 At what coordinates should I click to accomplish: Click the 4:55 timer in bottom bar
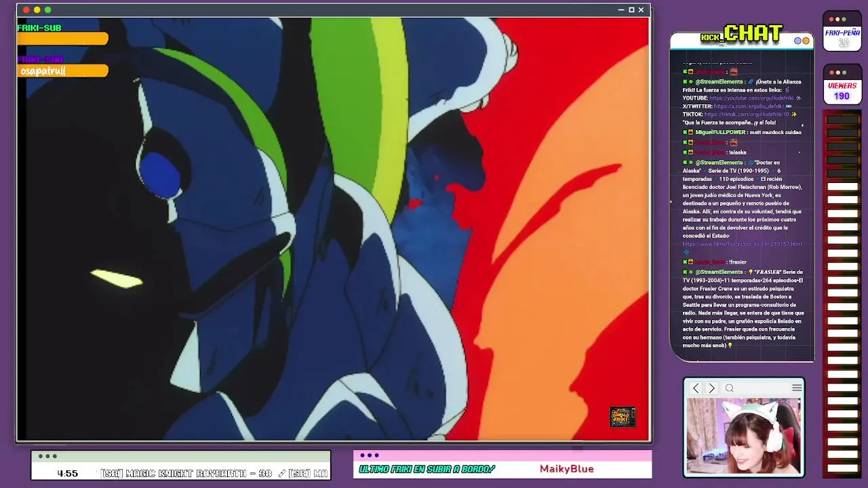pos(67,473)
